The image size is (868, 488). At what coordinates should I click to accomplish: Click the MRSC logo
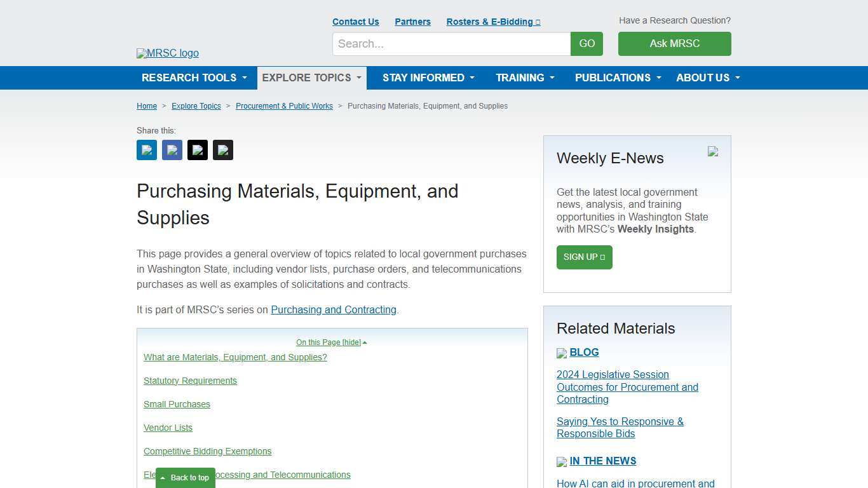(167, 53)
